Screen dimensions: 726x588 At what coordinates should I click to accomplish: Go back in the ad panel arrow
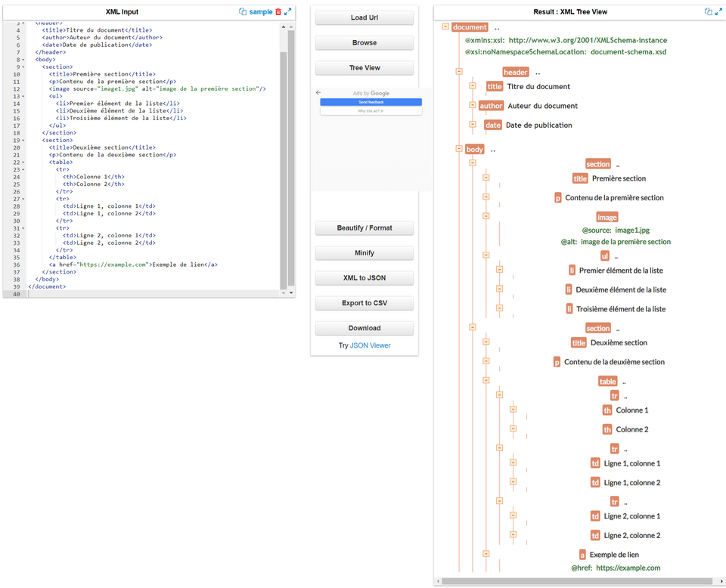click(318, 92)
